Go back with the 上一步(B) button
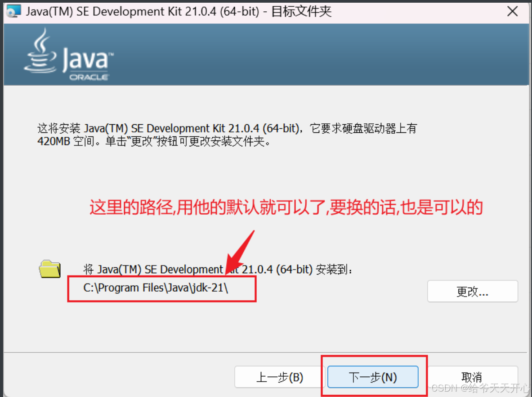The width and height of the screenshot is (532, 397). 280,377
